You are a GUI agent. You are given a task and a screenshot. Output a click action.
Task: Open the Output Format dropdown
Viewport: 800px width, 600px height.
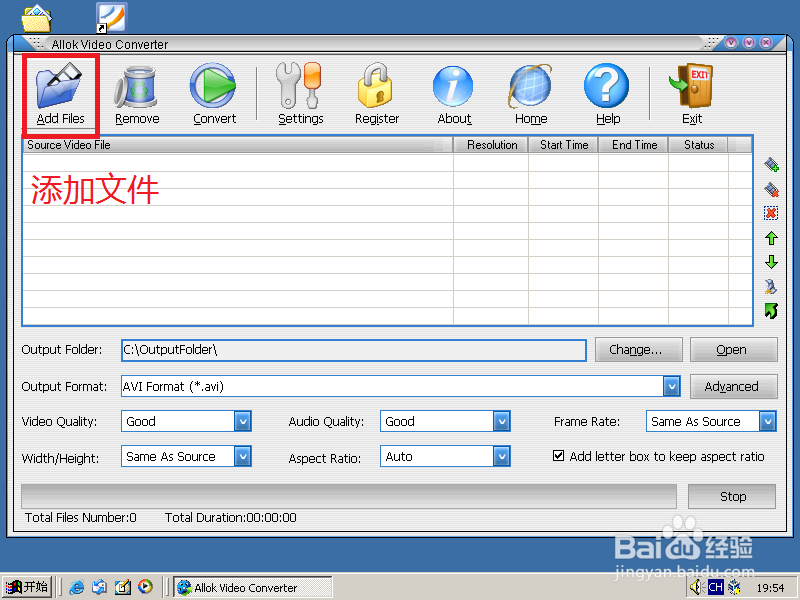click(x=670, y=386)
